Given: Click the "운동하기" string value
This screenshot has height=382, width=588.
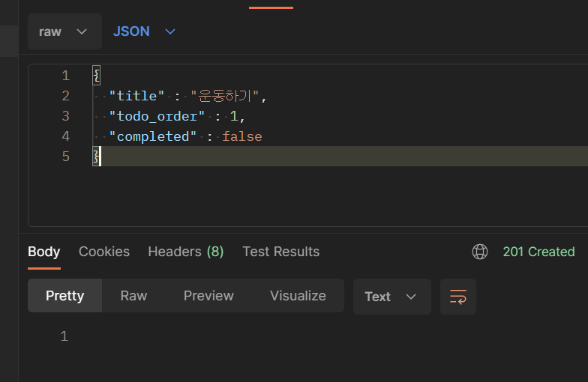Looking at the screenshot, I should 225,96.
